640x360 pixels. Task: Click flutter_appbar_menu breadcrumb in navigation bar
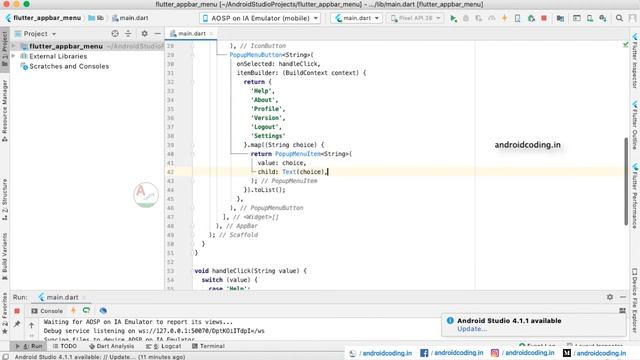coord(43,18)
